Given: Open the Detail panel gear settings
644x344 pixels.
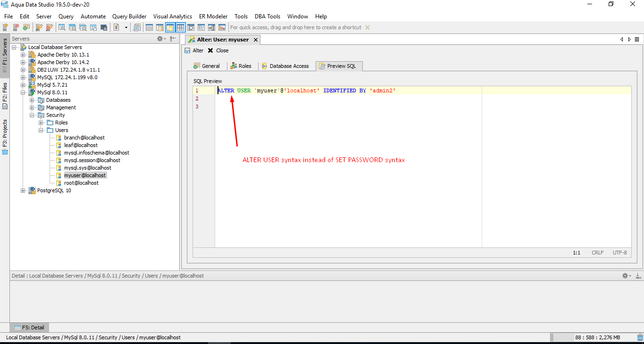Looking at the screenshot, I should point(626,276).
